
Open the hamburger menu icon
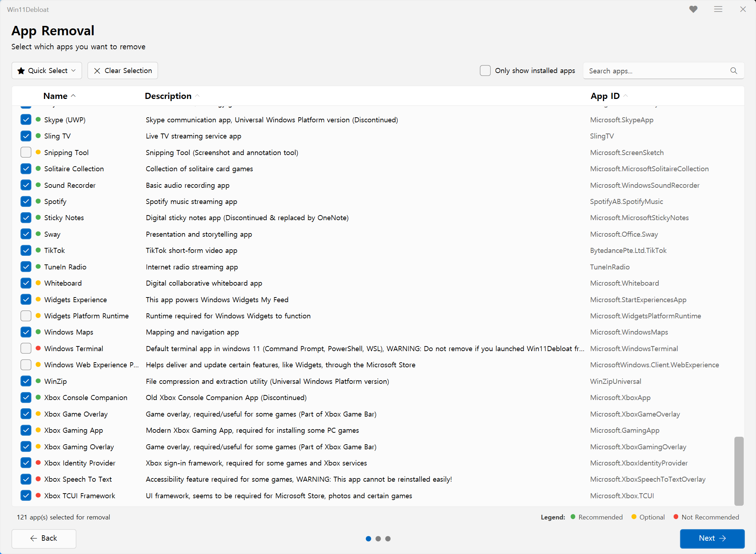[x=718, y=9]
